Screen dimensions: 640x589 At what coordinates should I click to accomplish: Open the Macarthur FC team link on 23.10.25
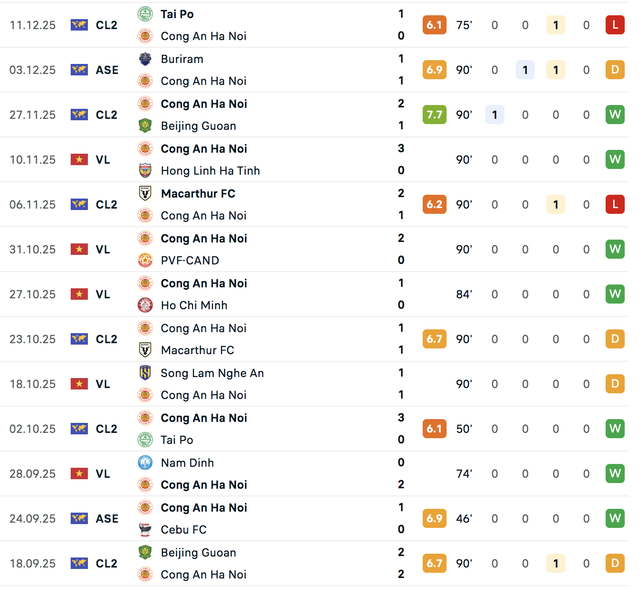point(197,350)
